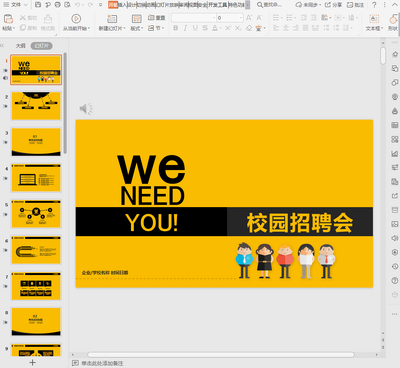Click audio marker beside slide 1 thumbnail
The width and height of the screenshot is (400, 368).
pos(5,78)
